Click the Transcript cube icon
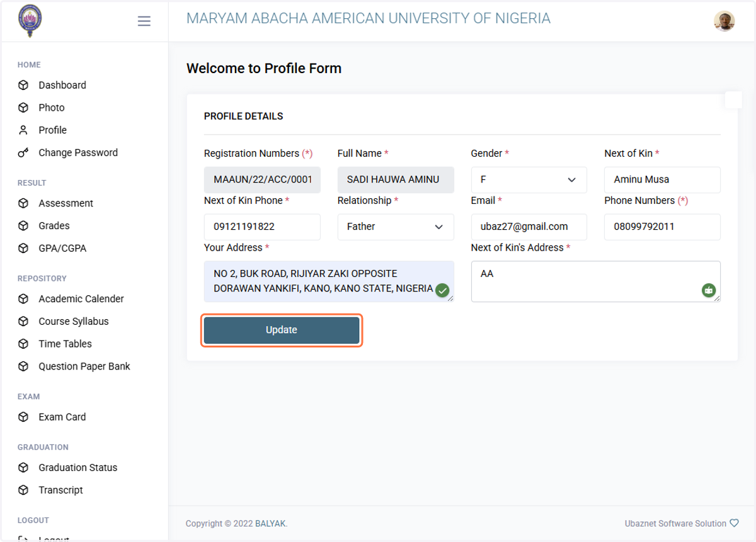The width and height of the screenshot is (756, 542). (x=23, y=490)
